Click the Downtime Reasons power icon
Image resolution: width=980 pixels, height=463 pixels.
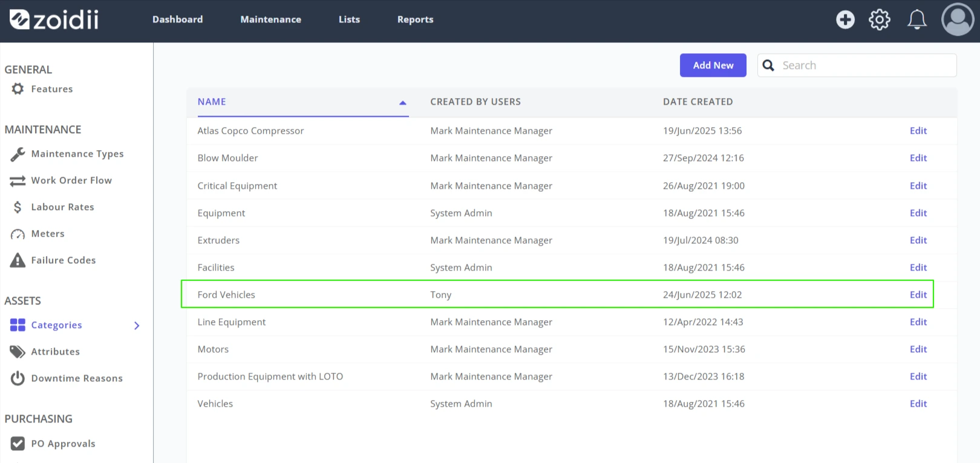[x=18, y=378]
